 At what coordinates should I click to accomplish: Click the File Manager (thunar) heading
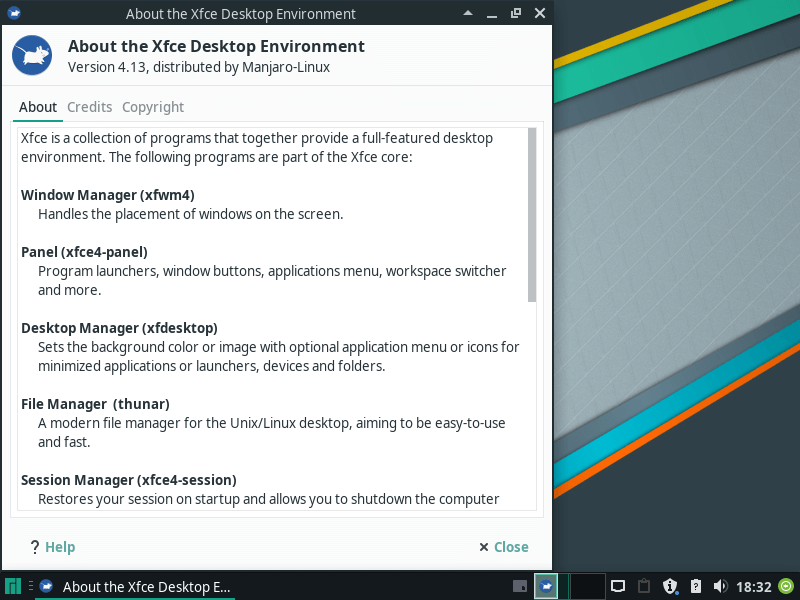(95, 404)
